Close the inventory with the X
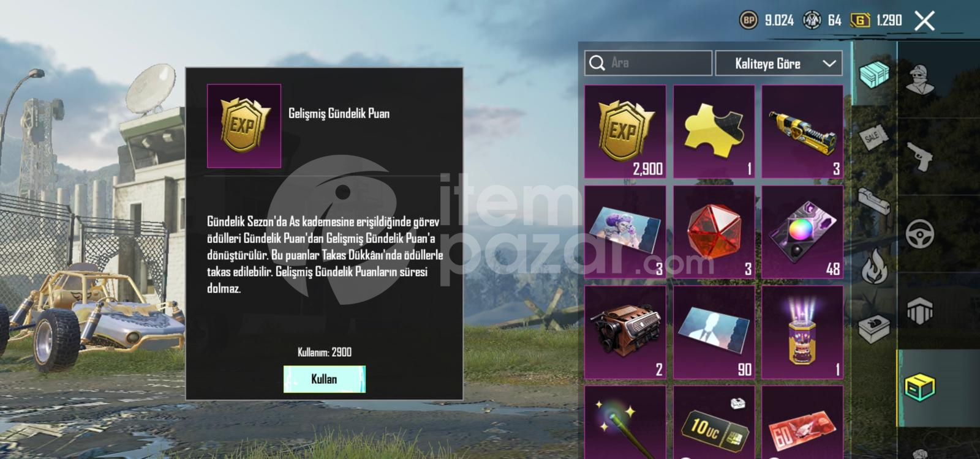 925,20
